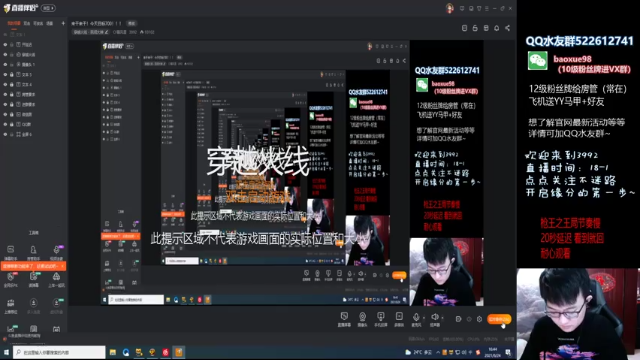640x360 pixels.
Task: Open the room-manager assistant tool in toolbox
Action: [x=33, y=252]
